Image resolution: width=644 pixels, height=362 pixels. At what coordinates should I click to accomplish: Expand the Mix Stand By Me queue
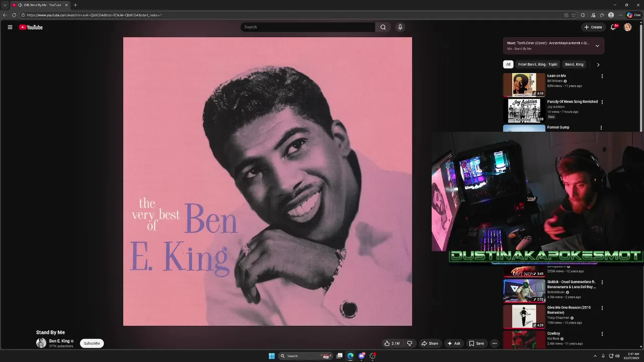pos(597,46)
